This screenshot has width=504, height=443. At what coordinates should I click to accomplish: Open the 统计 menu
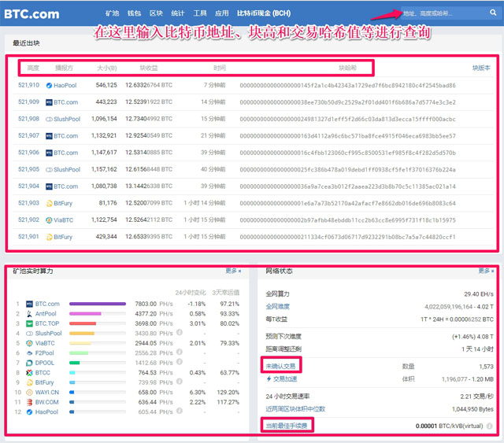tap(178, 13)
